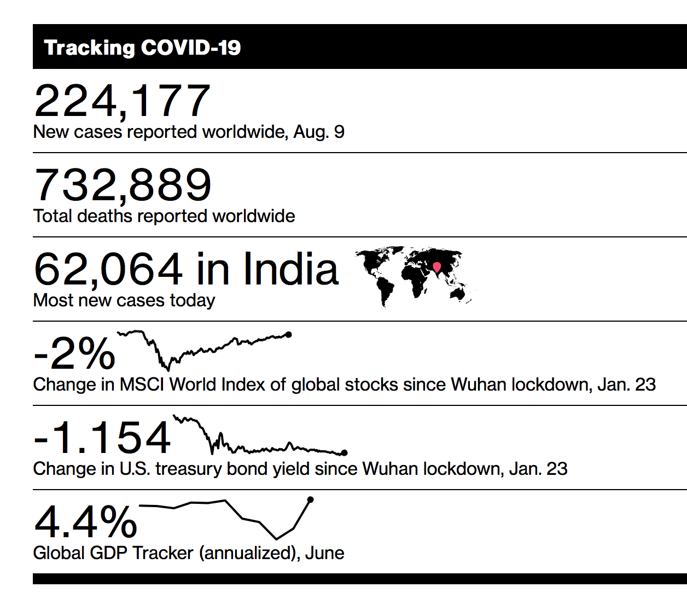The image size is (687, 616).
Task: Click the Global GDP Tracker sparkline
Action: tap(226, 519)
